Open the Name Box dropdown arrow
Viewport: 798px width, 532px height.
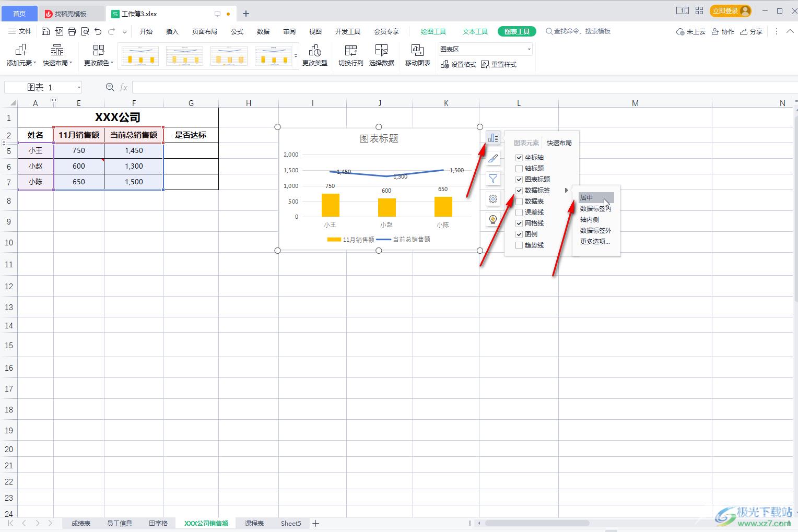[79, 87]
